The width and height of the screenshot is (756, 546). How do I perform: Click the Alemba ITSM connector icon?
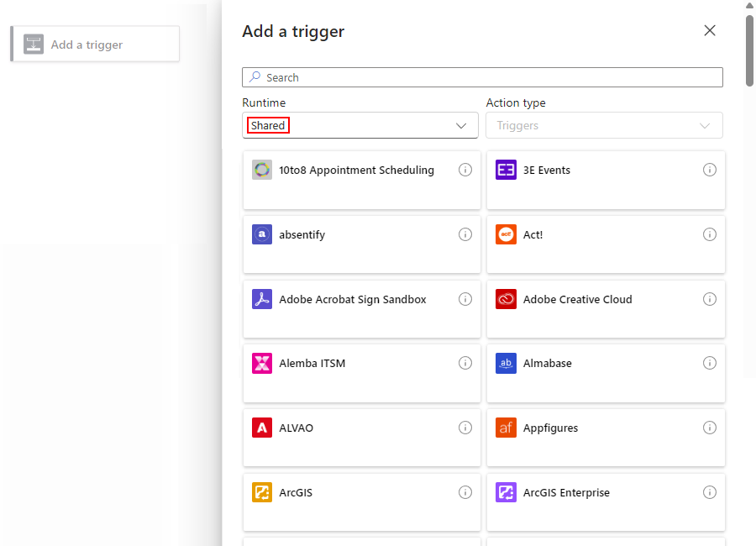pos(261,363)
